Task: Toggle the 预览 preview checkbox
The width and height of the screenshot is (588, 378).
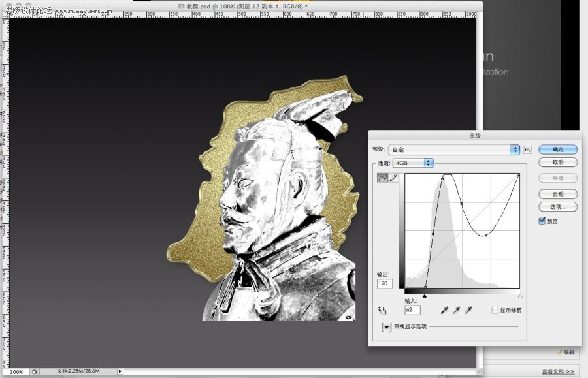Action: coord(542,221)
